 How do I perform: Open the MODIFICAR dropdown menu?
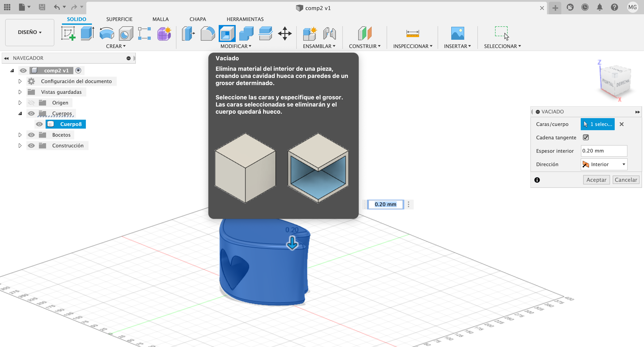[236, 46]
